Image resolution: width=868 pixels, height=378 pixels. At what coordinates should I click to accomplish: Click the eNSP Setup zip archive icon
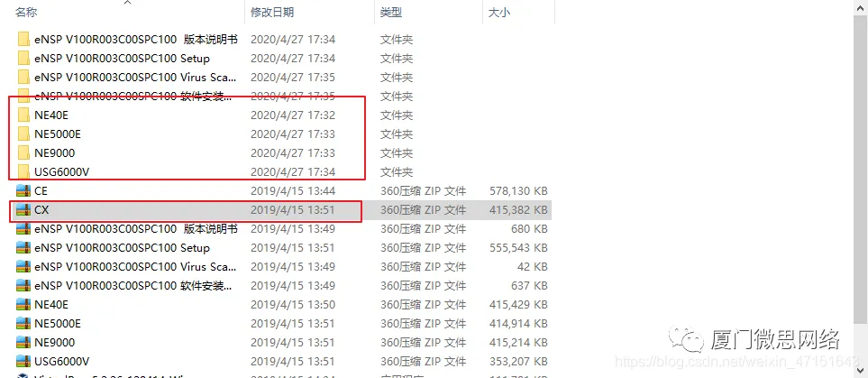[23, 248]
